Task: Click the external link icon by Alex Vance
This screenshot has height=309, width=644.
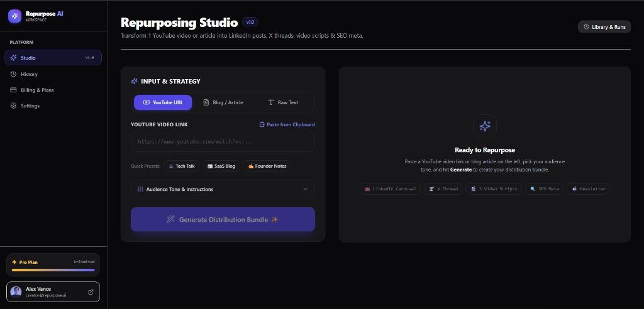Action: (91, 292)
